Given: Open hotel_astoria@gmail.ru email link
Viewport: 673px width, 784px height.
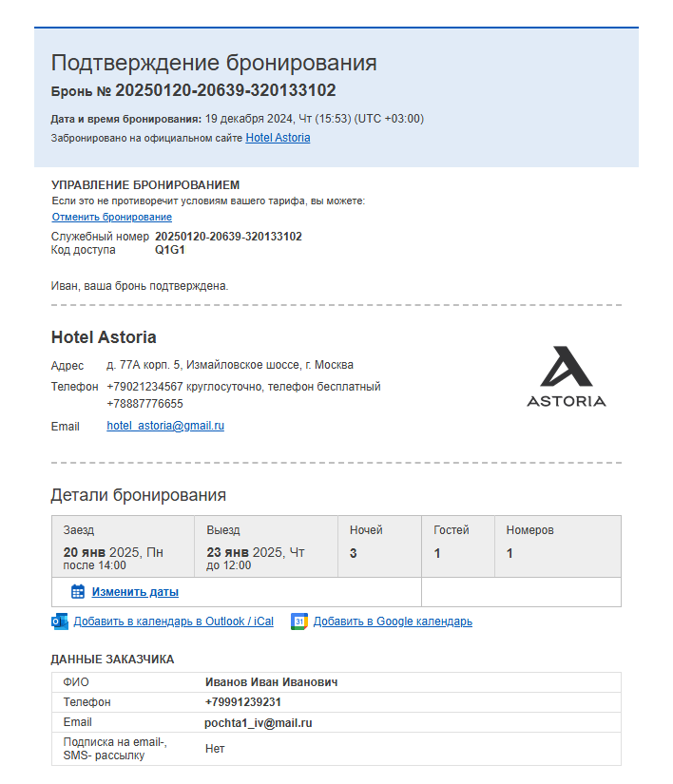Looking at the screenshot, I should [x=165, y=426].
